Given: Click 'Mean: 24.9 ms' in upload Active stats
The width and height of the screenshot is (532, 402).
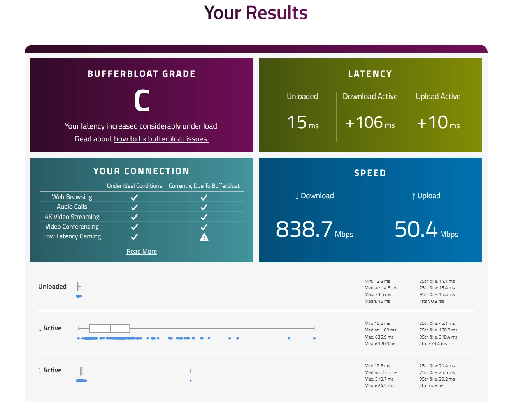Looking at the screenshot, I should (x=379, y=386).
